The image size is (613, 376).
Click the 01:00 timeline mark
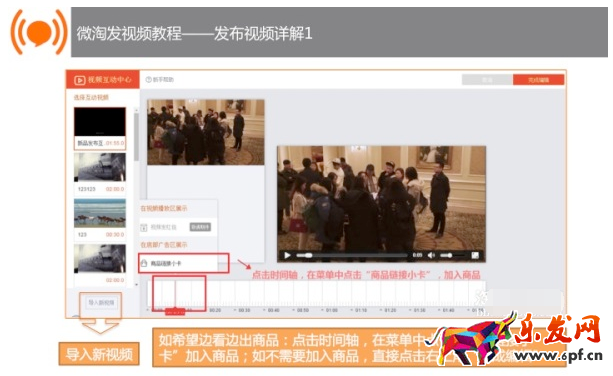332,310
